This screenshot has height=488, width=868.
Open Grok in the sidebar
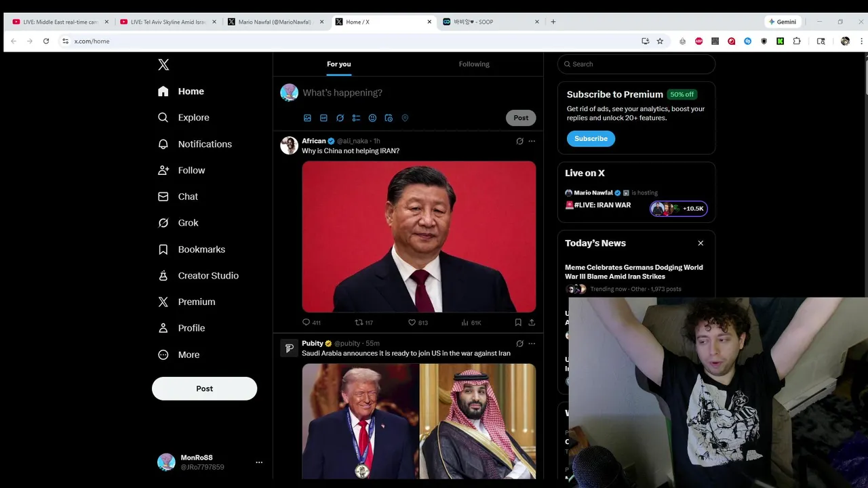pyautogui.click(x=178, y=223)
